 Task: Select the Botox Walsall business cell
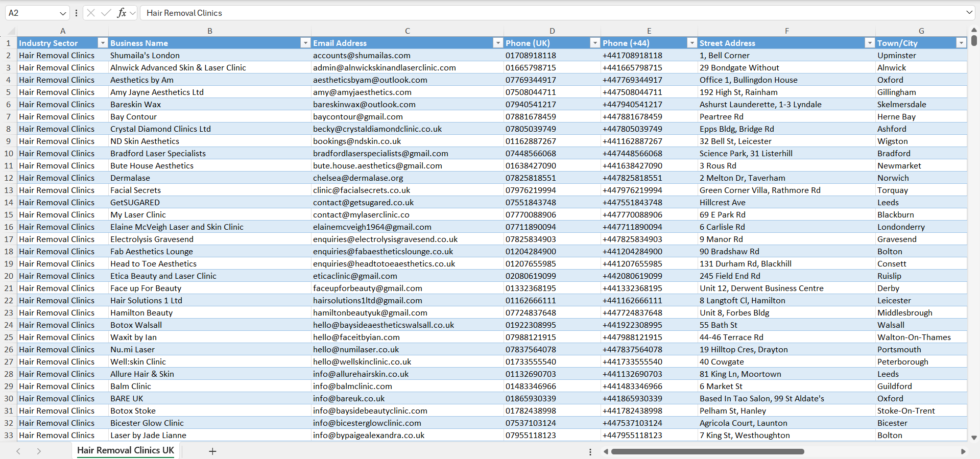coord(210,325)
